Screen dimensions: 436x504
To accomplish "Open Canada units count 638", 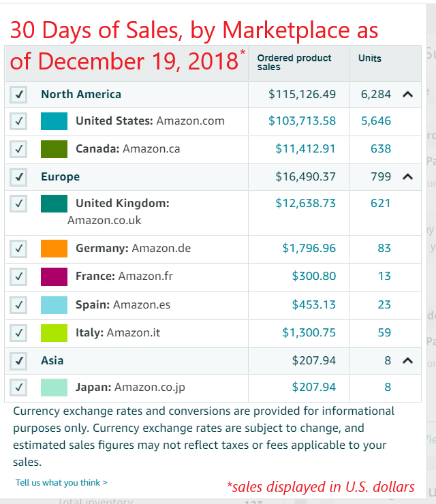I will click(381, 148).
